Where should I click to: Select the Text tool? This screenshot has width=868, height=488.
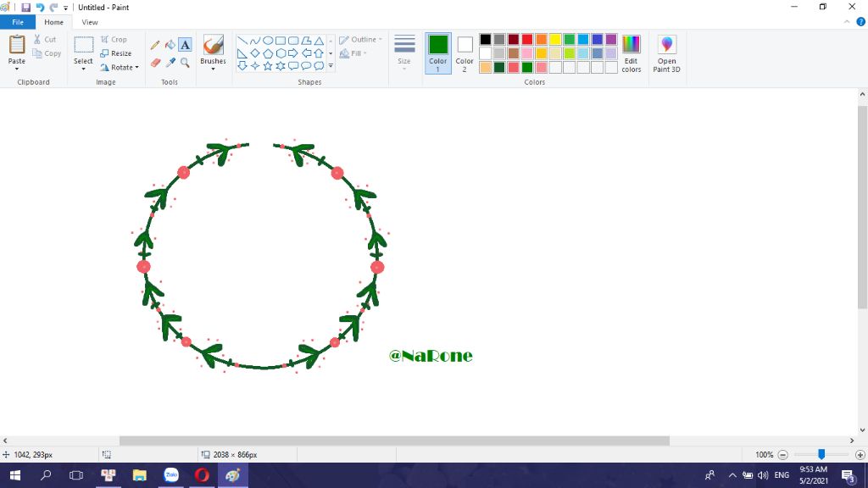point(185,45)
